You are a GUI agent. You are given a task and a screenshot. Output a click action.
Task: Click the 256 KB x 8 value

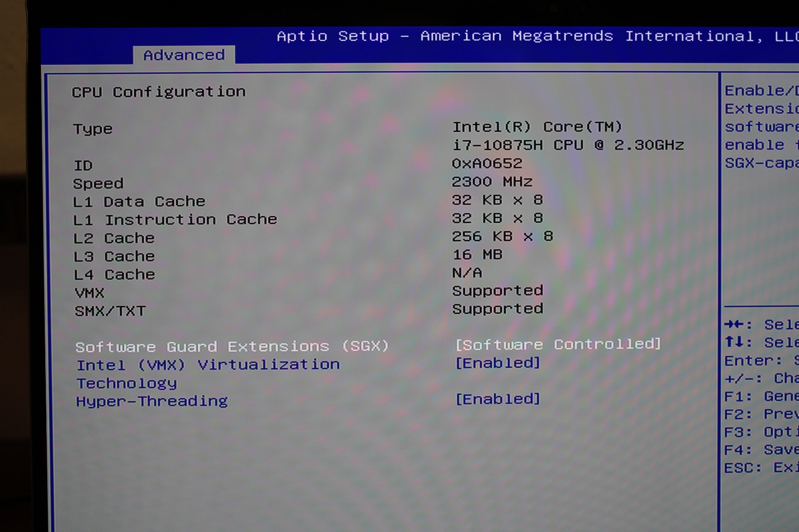(x=502, y=236)
